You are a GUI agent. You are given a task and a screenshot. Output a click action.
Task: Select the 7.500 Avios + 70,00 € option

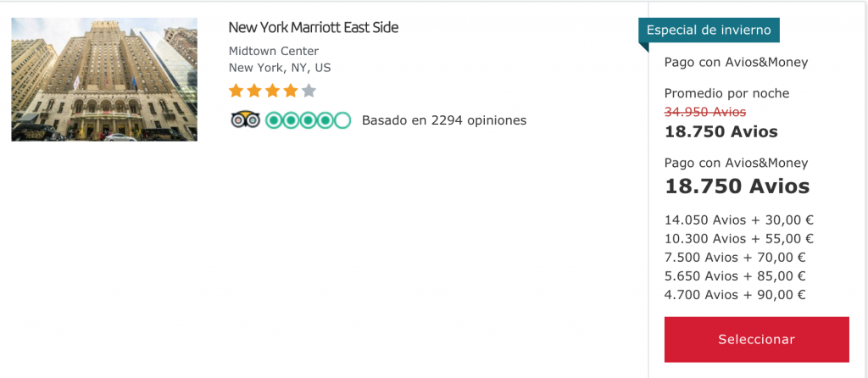[735, 258]
